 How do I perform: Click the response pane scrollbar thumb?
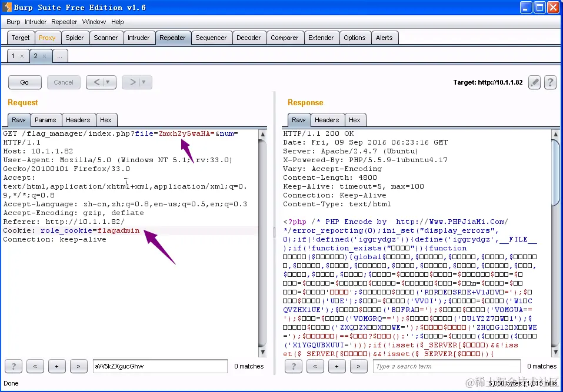click(555, 172)
